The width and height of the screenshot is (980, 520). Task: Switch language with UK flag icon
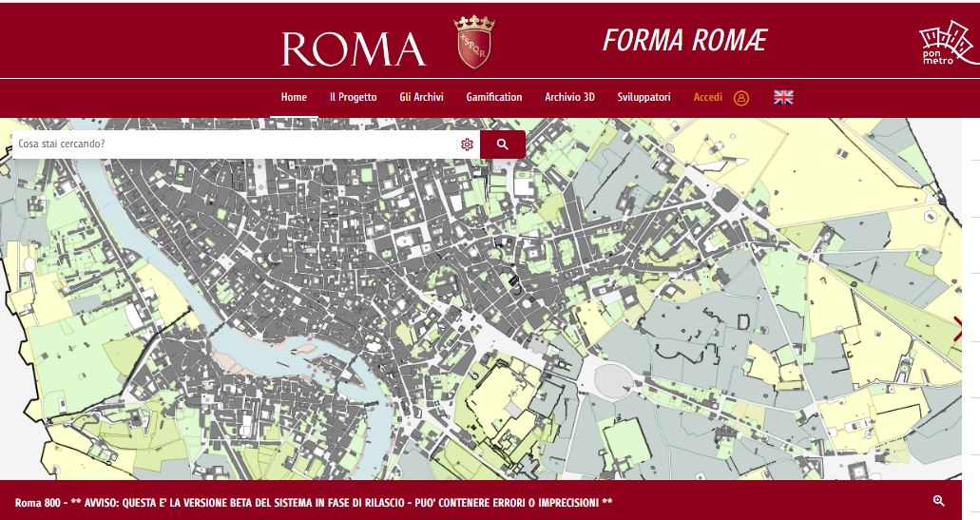[783, 97]
